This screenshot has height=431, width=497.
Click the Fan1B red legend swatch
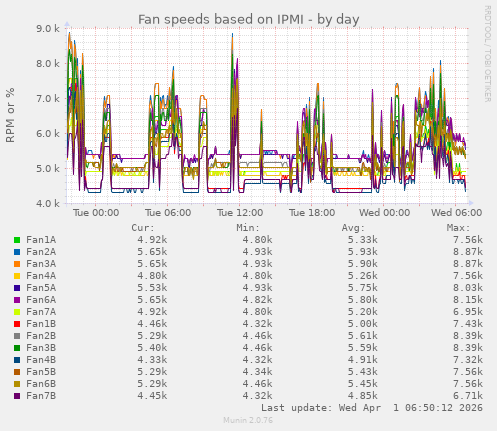17,324
